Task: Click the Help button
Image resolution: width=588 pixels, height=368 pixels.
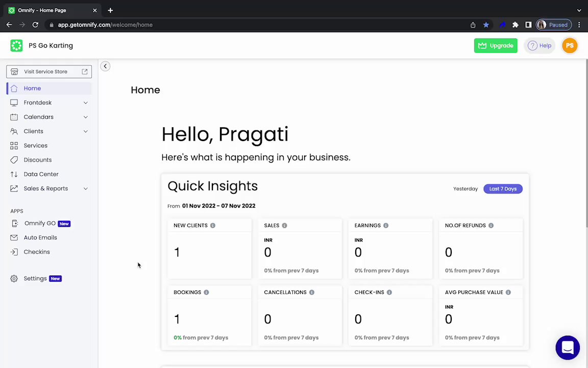Action: coord(540,45)
